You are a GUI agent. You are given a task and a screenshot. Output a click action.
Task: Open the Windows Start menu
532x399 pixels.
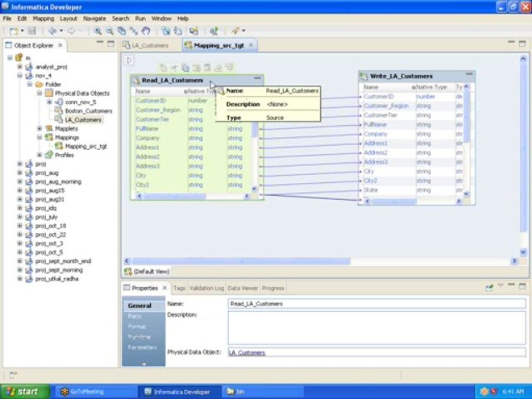click(x=25, y=392)
